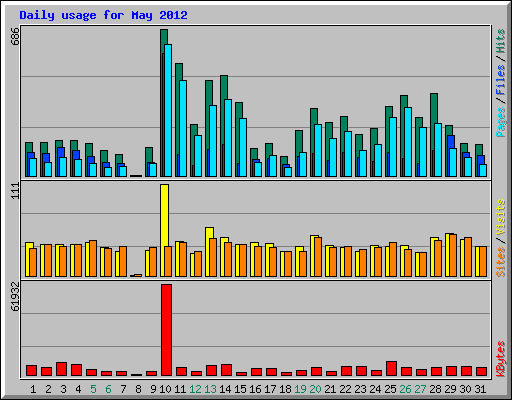Click the 61932 KBytes axis label
Screen dimensions: 512x400
point(15,297)
